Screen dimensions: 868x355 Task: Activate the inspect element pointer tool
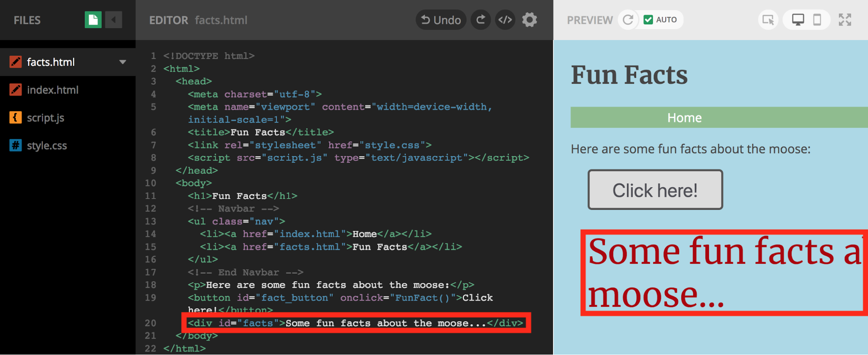click(x=768, y=20)
